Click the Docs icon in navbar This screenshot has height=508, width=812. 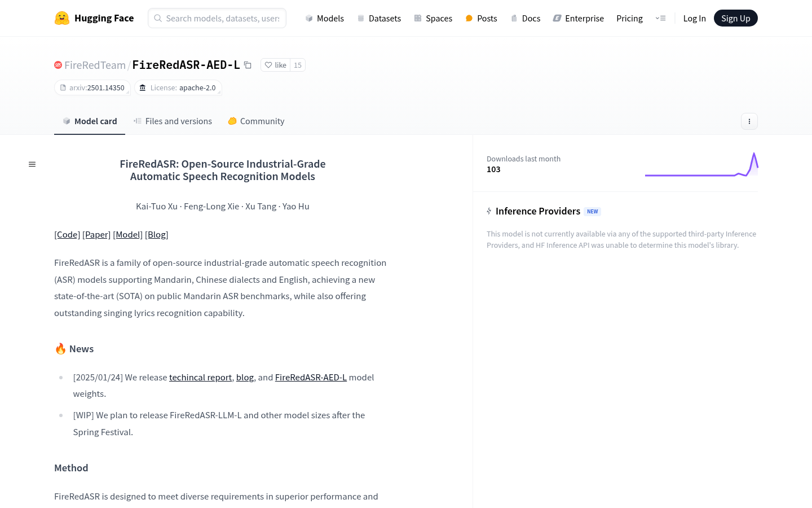pyautogui.click(x=514, y=18)
